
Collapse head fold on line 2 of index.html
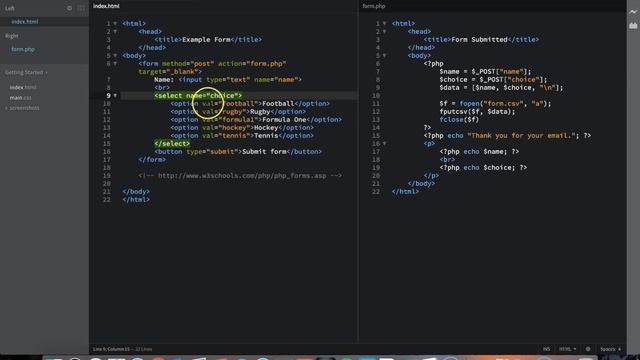coord(115,31)
